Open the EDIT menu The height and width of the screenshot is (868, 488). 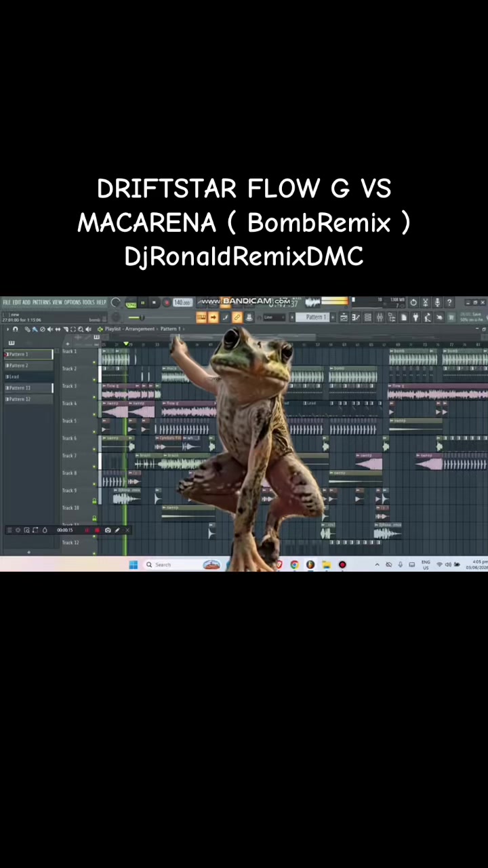(17, 302)
